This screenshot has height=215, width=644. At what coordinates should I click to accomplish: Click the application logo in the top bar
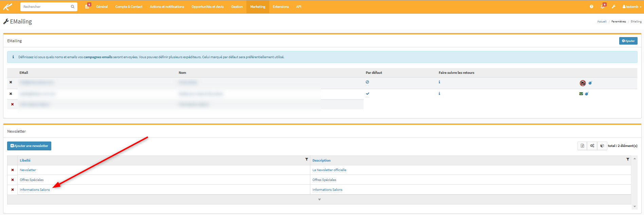click(x=8, y=6)
